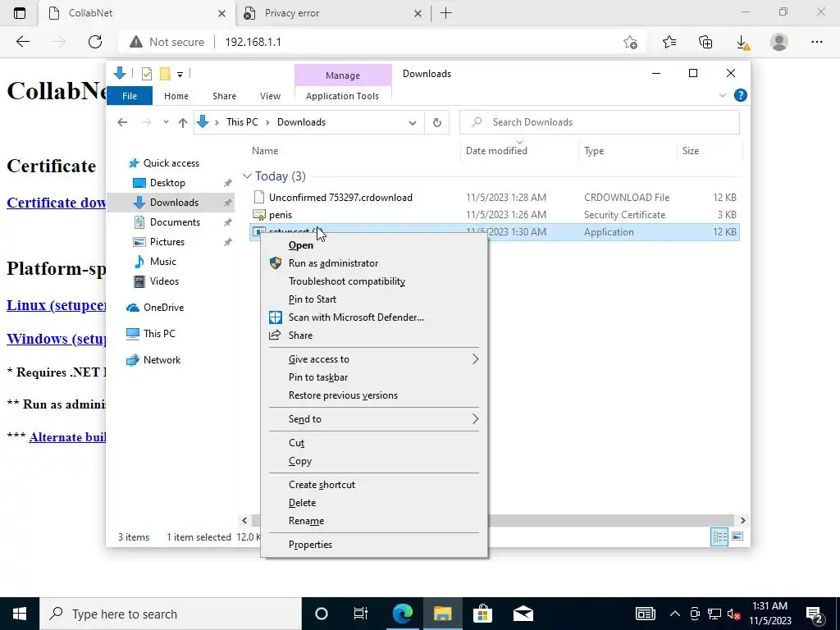
Task: Open recent locations dropdown in Explorer
Action: pyautogui.click(x=166, y=122)
